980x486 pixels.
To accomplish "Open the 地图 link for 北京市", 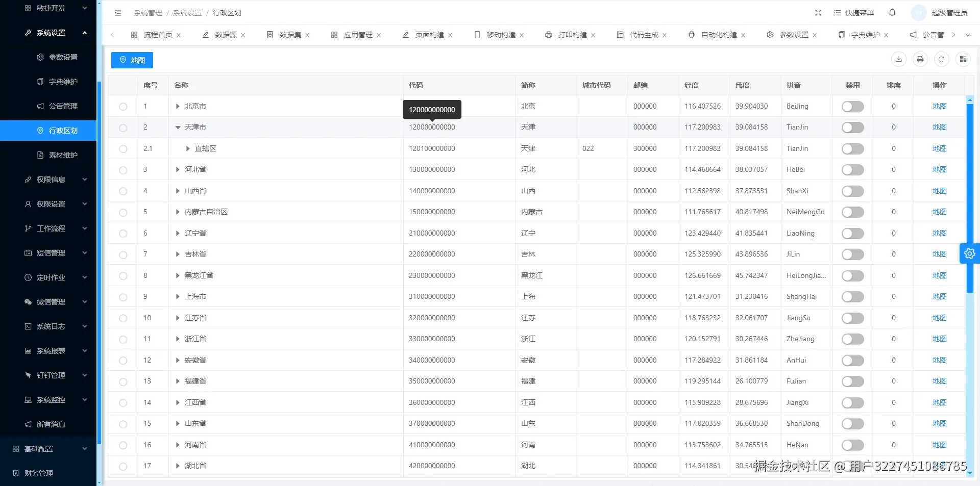I will 939,106.
